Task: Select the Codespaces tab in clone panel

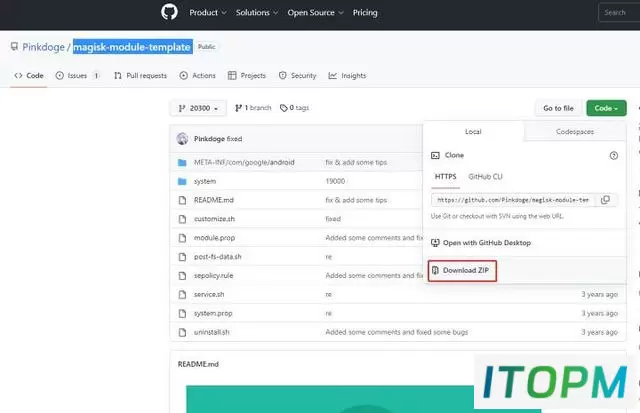Action: (x=575, y=131)
